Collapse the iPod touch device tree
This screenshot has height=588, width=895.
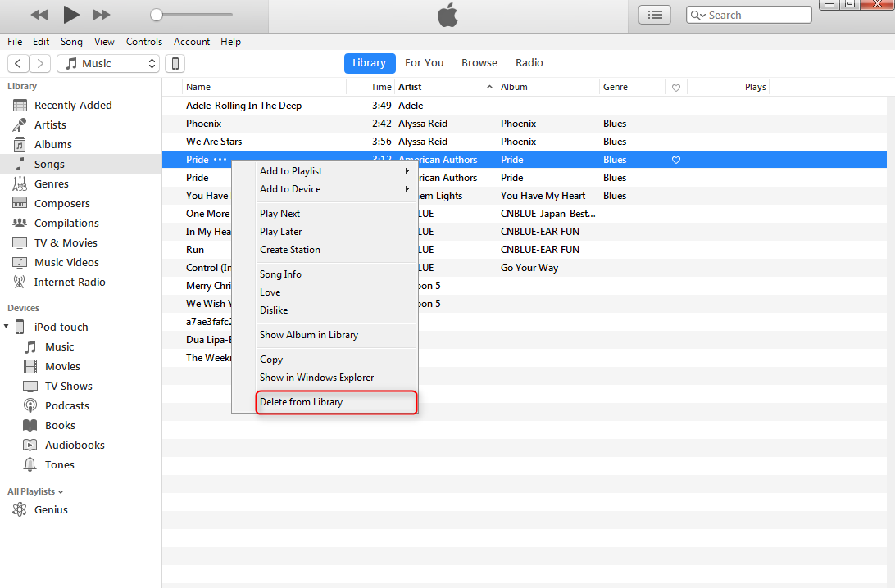pyautogui.click(x=7, y=327)
